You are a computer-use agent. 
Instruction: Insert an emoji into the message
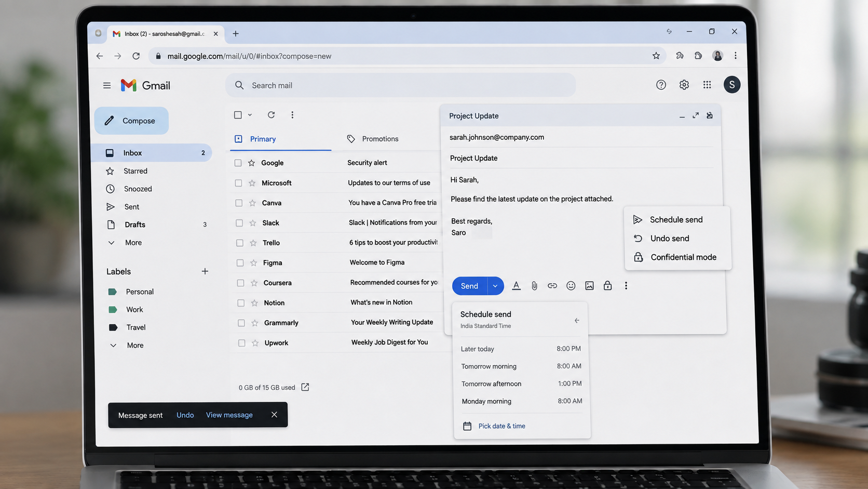coord(571,286)
